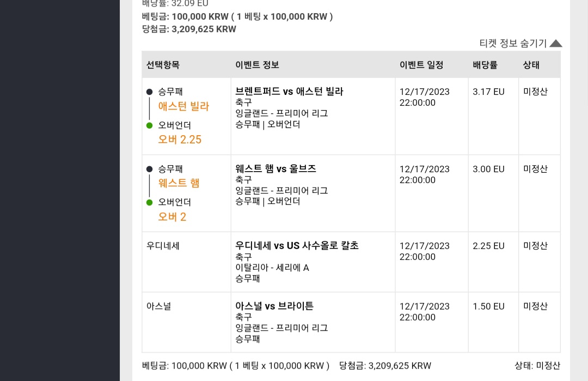The height and width of the screenshot is (381, 588).
Task: Select the orange '애스턴 빌라' pick
Action: tap(183, 106)
